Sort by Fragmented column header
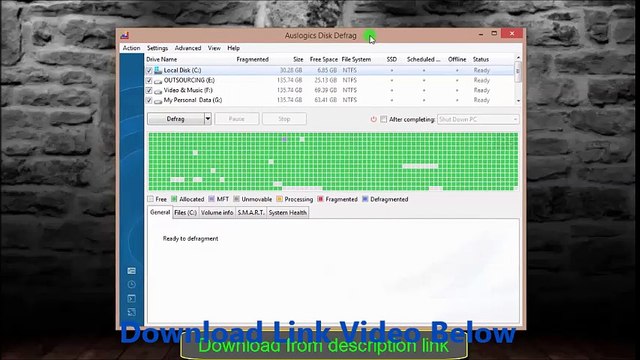Screen dimensions: 640x360 253,60
